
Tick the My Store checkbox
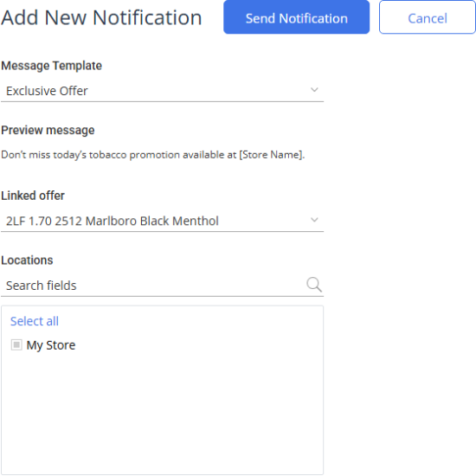(x=16, y=344)
